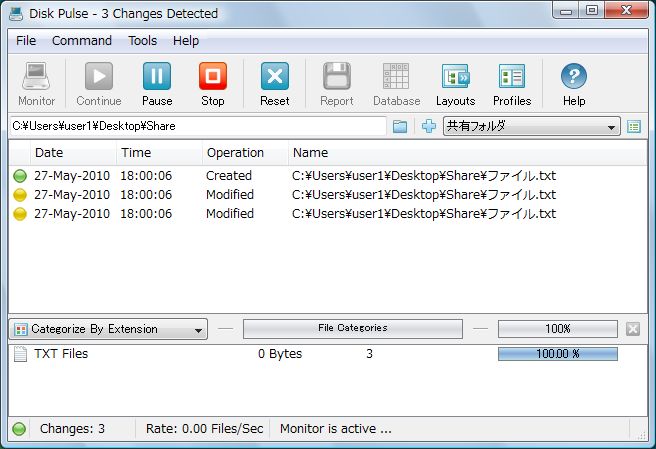Click the Changes: 3 status text

72,429
